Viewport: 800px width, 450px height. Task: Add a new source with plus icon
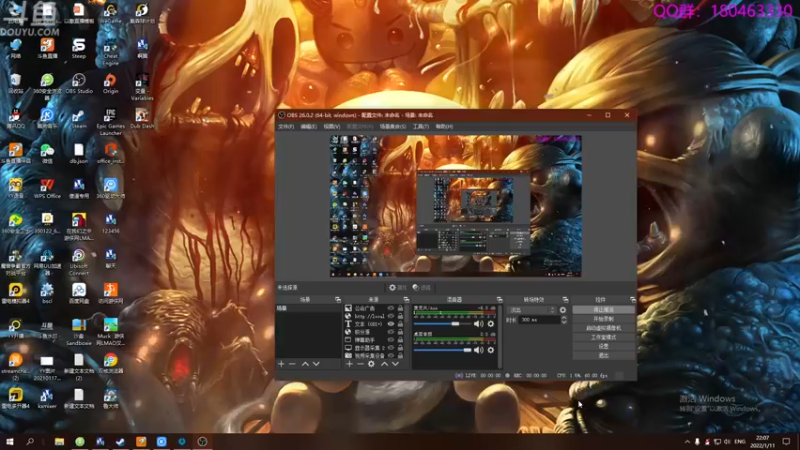pos(349,364)
